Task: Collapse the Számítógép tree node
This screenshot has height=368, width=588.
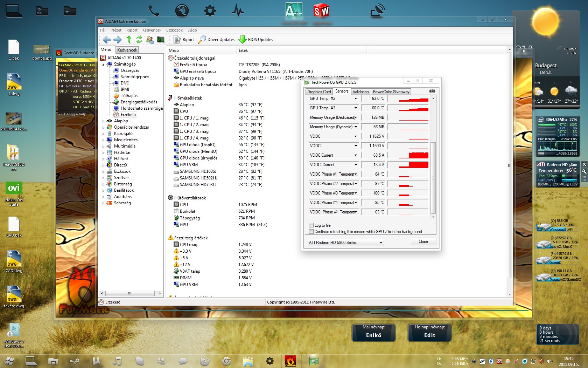Action: tap(103, 64)
